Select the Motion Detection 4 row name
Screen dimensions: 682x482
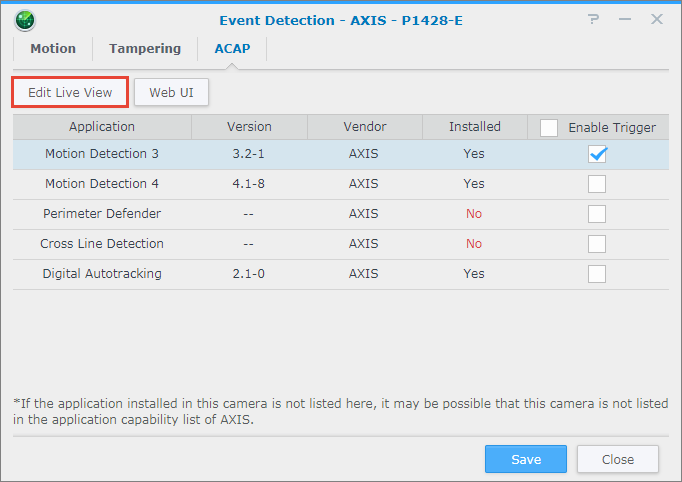tap(102, 184)
